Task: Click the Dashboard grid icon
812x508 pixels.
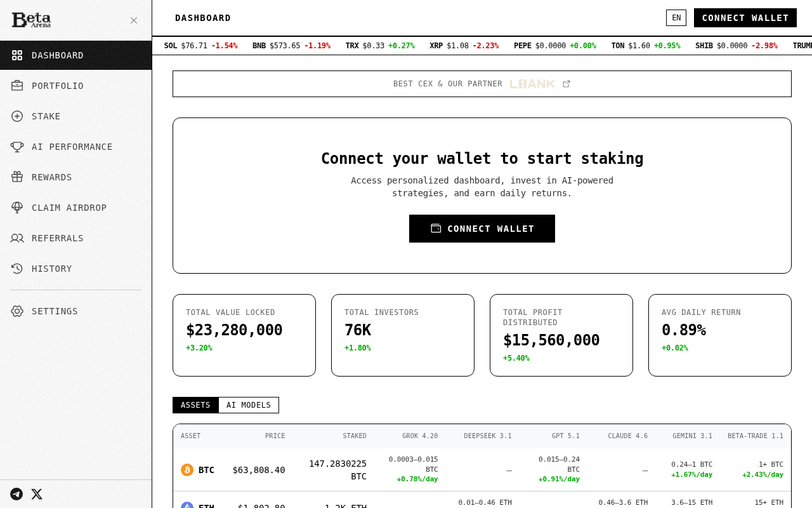Action: click(17, 55)
